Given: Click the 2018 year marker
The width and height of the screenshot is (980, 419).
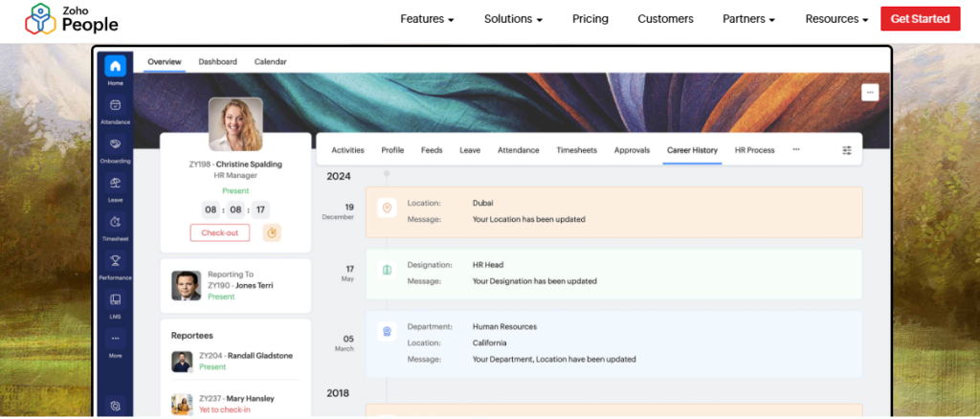Looking at the screenshot, I should point(338,393).
